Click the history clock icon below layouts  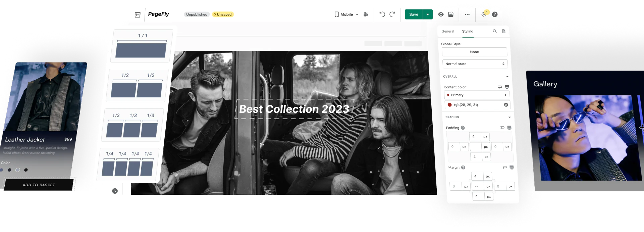[115, 191]
